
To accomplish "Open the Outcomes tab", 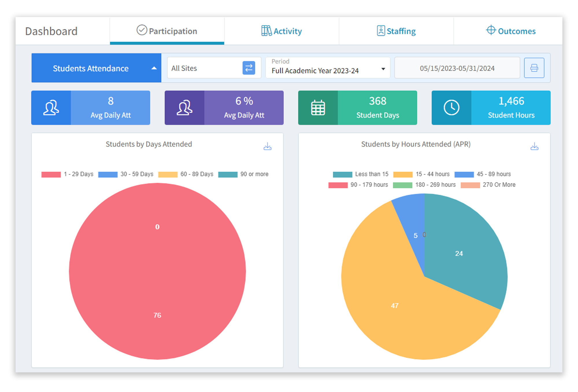I will point(511,31).
